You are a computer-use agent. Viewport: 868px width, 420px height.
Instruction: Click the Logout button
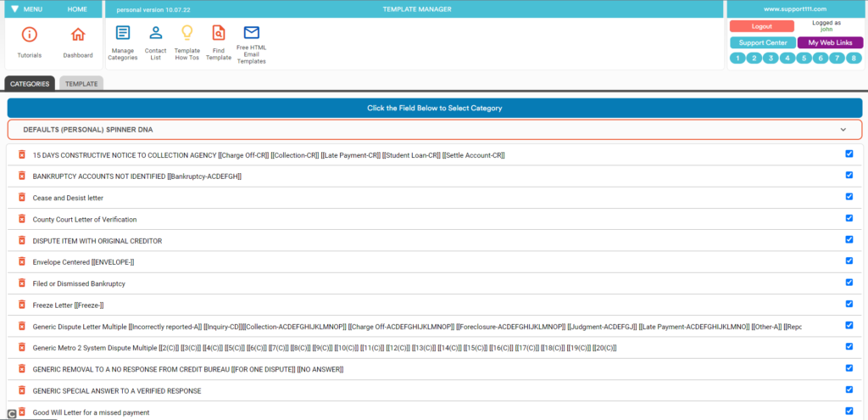point(762,26)
